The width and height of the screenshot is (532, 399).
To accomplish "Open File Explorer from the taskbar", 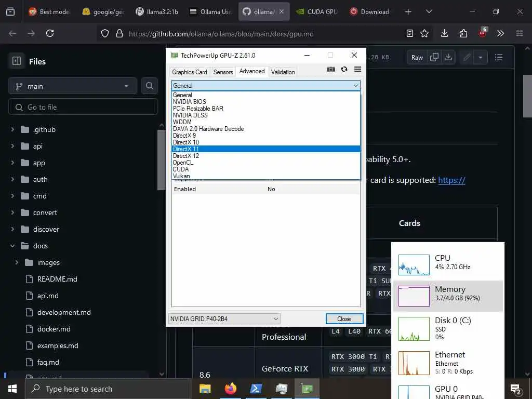I will pos(205,389).
